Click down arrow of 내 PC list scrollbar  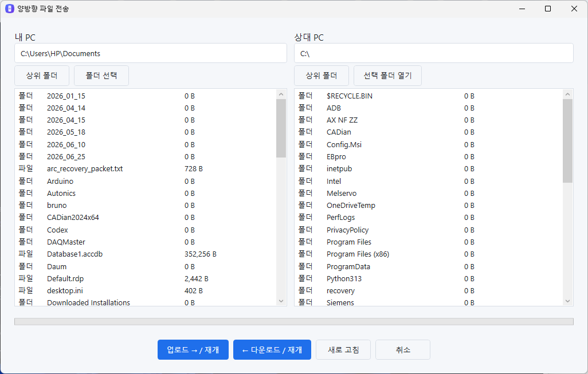tap(281, 301)
